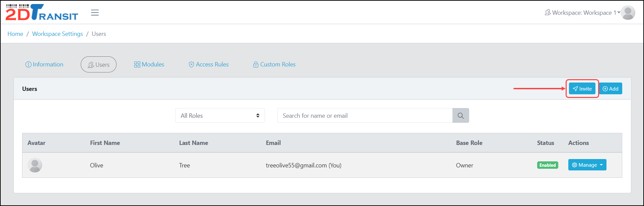Open the Manage dropdown for Olive

click(587, 165)
